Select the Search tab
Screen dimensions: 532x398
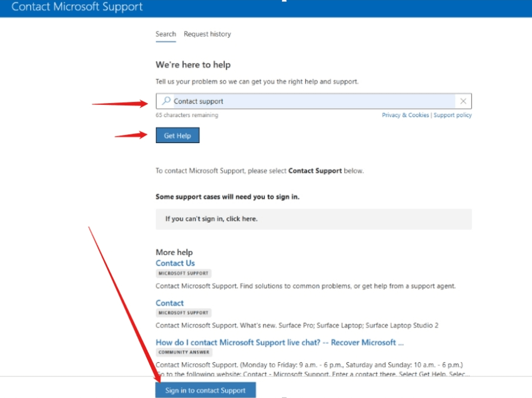(165, 34)
